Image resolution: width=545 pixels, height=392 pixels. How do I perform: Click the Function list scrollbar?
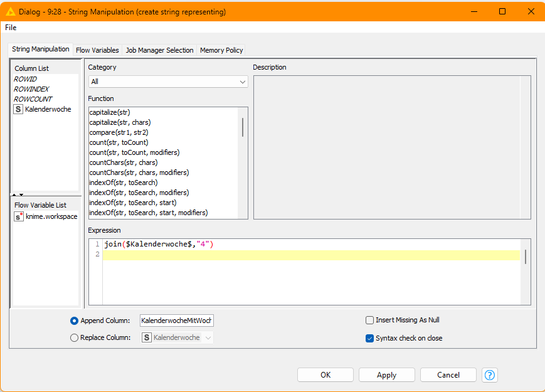tap(243, 127)
